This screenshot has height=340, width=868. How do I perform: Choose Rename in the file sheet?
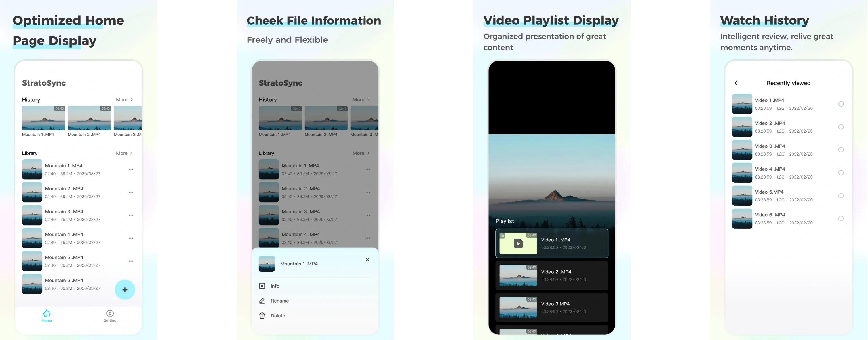279,301
